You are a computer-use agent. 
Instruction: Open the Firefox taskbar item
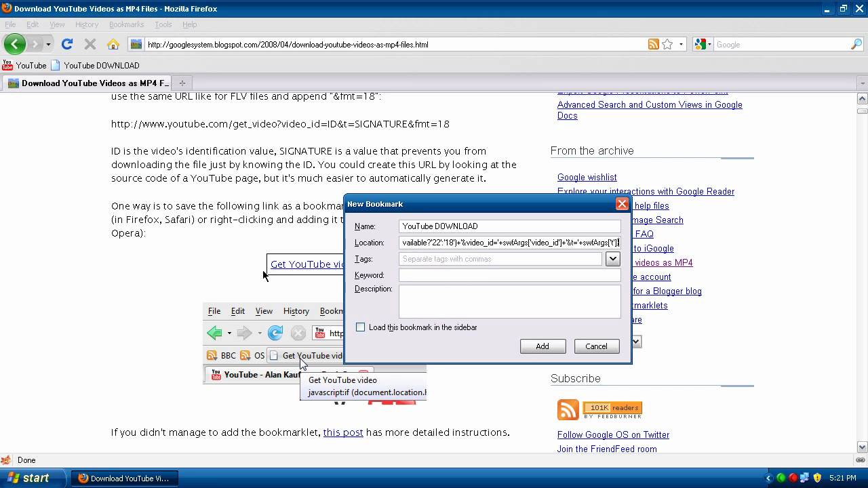(x=125, y=478)
